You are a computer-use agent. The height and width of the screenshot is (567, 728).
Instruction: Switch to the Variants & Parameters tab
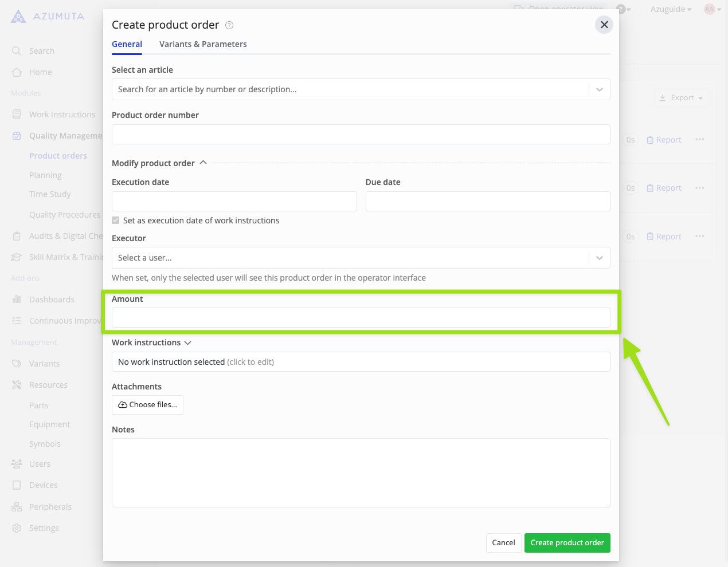[203, 44]
